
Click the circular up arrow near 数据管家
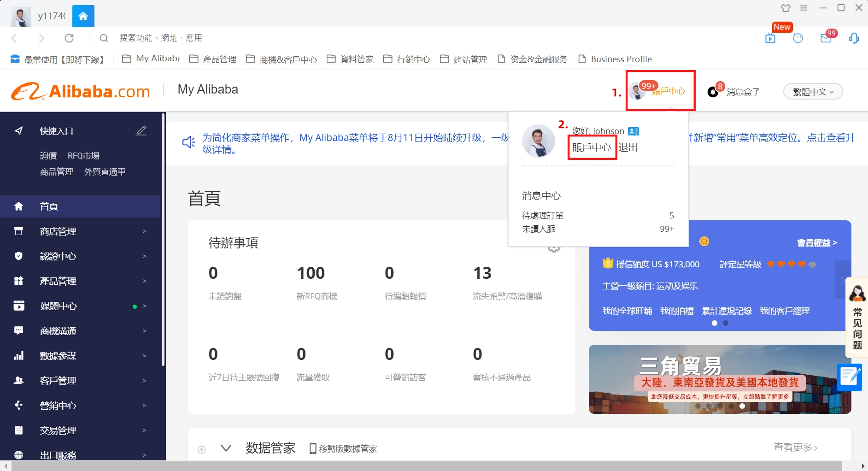pyautogui.click(x=201, y=449)
